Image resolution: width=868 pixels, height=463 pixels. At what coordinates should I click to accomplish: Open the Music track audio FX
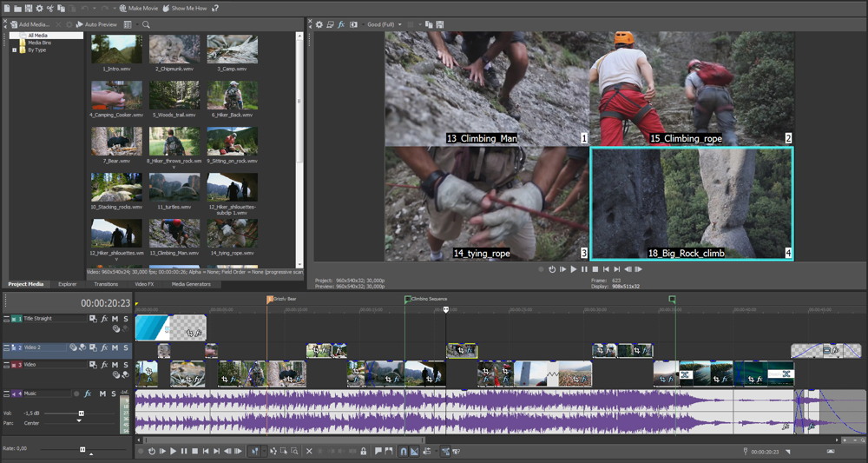(88, 394)
